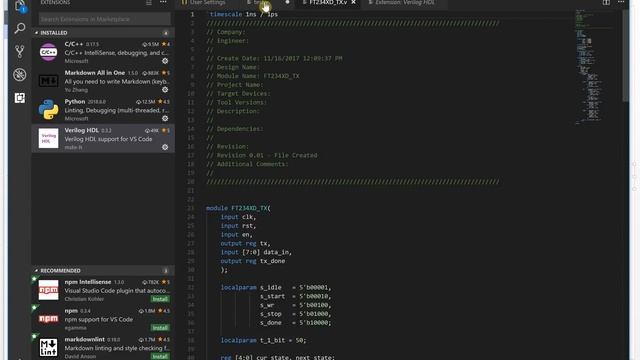Viewport: 640px width, 360px height.
Task: Install the npm extension by egamma
Action: pos(160,327)
